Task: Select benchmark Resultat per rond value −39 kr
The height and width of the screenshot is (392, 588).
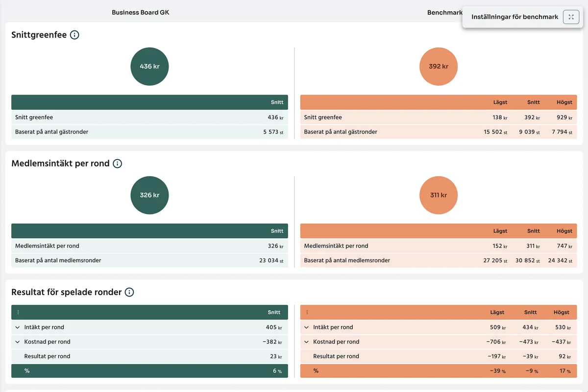Action: point(531,357)
